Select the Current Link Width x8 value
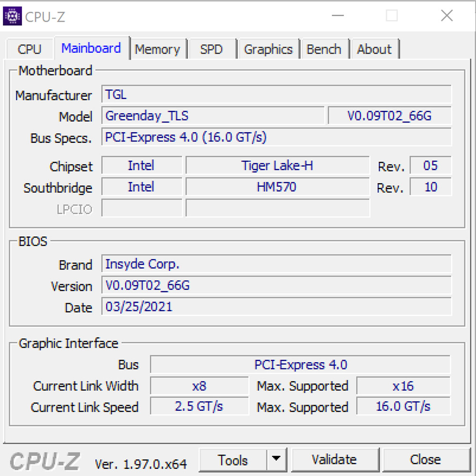Image resolution: width=476 pixels, height=476 pixels. tap(199, 386)
